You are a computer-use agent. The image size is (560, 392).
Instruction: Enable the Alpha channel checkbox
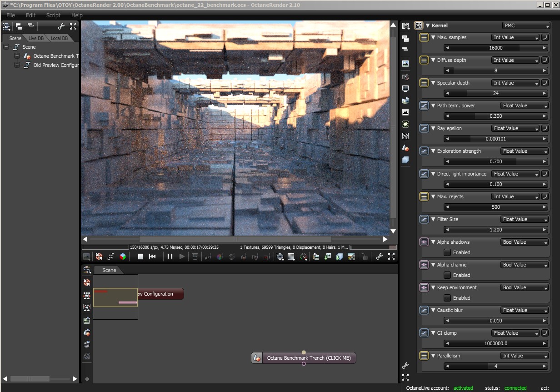pos(447,275)
